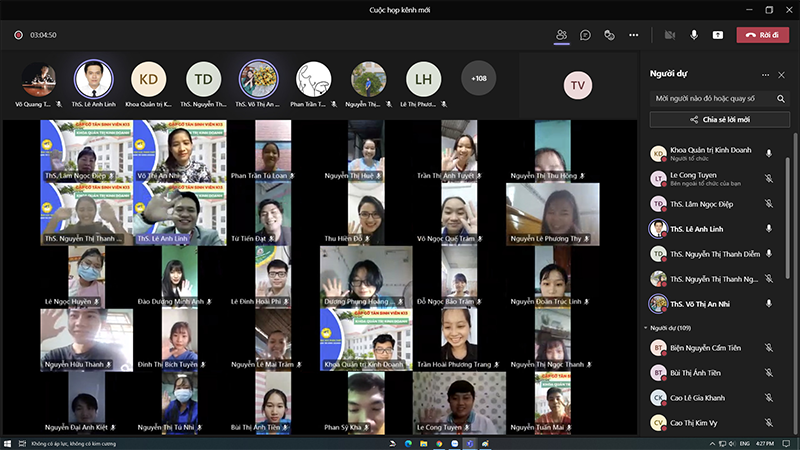The width and height of the screenshot is (800, 450).
Task: Select ThS. Lê Anh Linh in participant list
Action: 699,229
